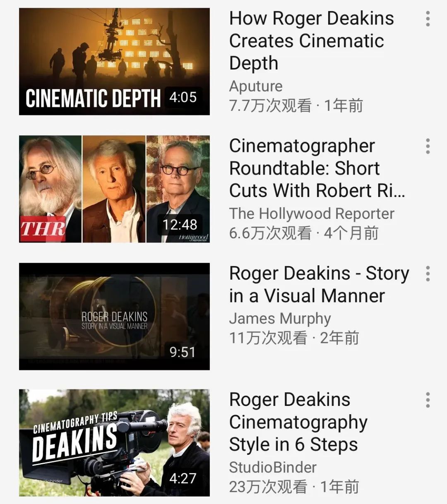The image size is (447, 504).
Task: Select title 'Roger Deakins - Story in a Visual Manner'
Action: 319,285
